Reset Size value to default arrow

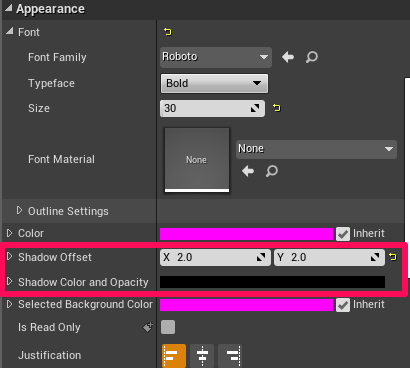(x=277, y=108)
